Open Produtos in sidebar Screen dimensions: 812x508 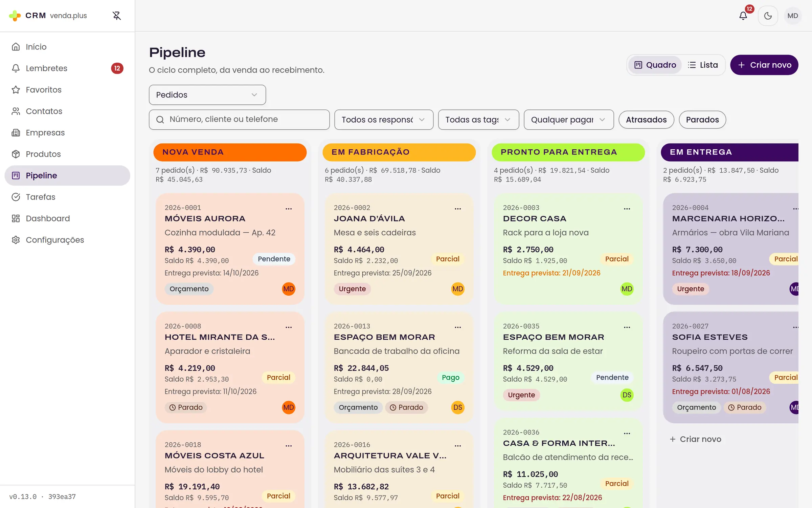point(67,154)
